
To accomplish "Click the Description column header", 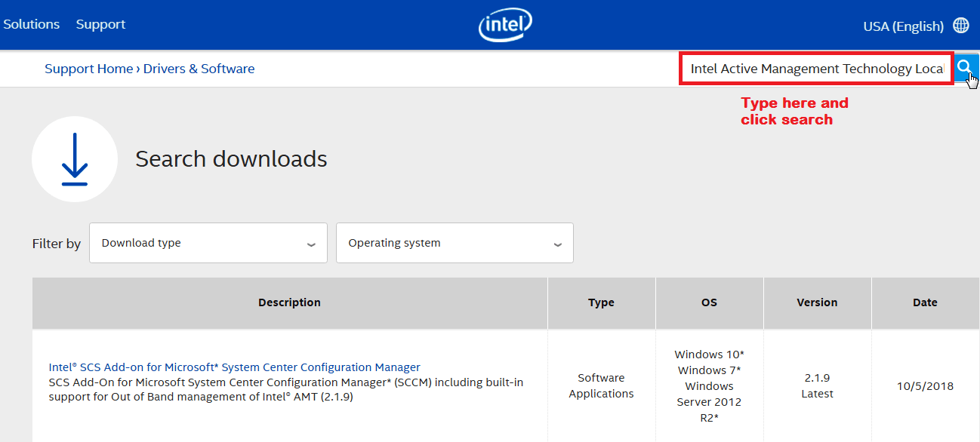I will (x=290, y=302).
